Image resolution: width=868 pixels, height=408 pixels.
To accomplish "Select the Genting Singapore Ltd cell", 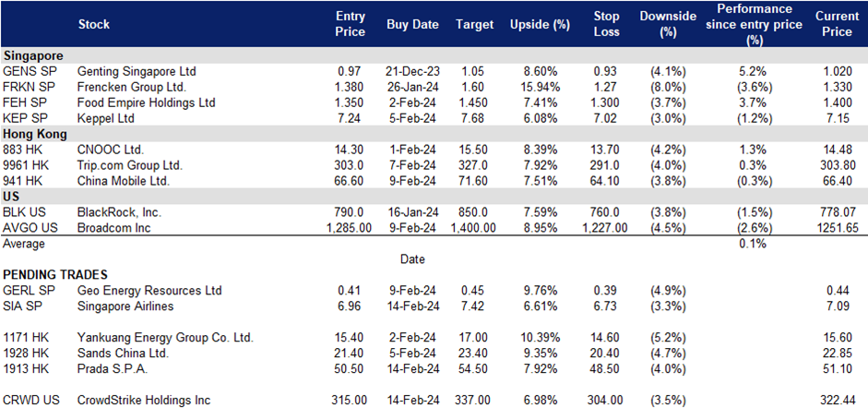I will [137, 71].
